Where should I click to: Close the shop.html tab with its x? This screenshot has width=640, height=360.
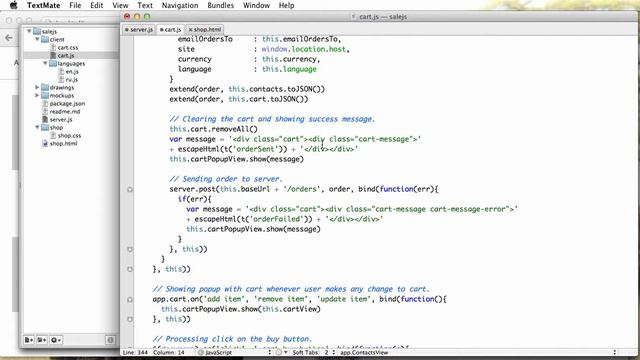tap(190, 29)
